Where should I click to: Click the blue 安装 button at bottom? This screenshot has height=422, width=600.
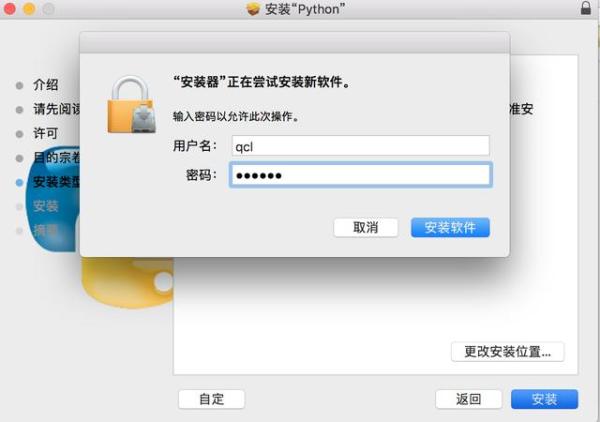tap(544, 399)
